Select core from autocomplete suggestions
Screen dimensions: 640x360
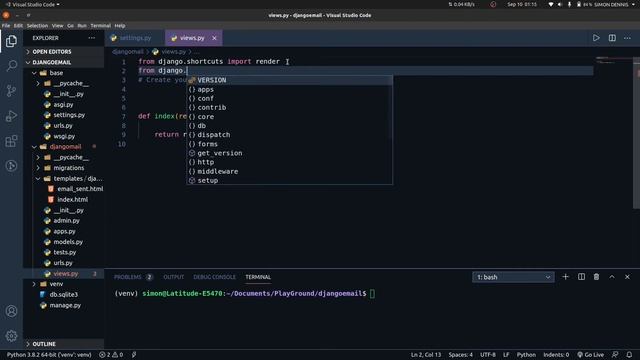pyautogui.click(x=289, y=117)
